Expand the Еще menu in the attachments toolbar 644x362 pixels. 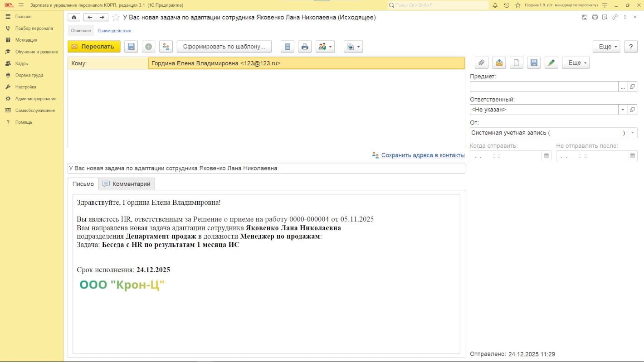(x=576, y=63)
